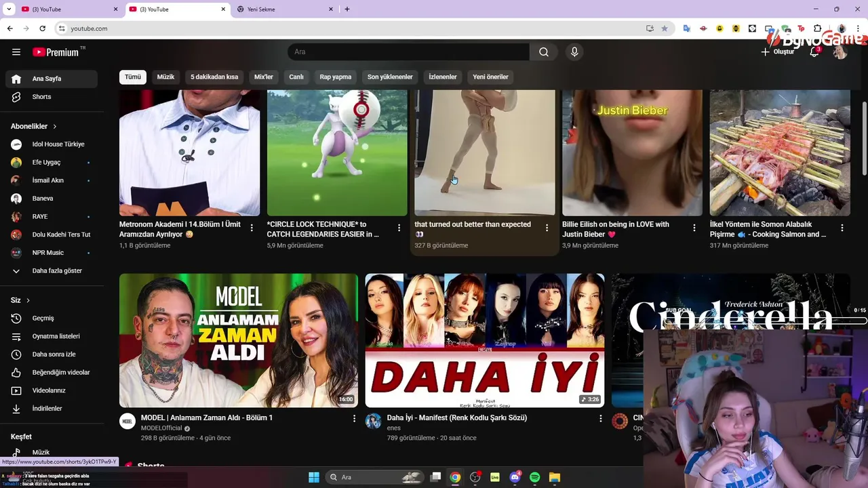The height and width of the screenshot is (488, 868).
Task: Open options for Metronom Akademi short
Action: pyautogui.click(x=252, y=228)
